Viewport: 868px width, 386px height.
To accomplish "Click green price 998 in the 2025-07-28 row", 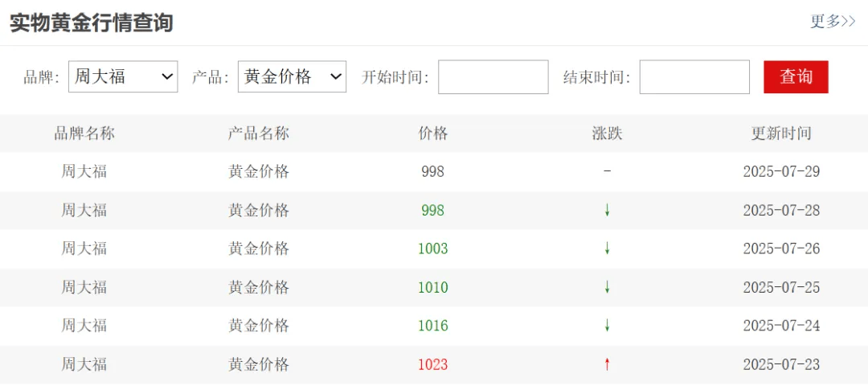I will pyautogui.click(x=433, y=211).
